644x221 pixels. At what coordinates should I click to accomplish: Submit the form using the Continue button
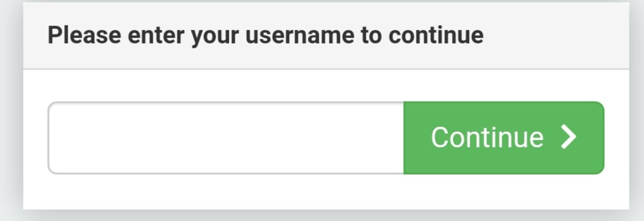pyautogui.click(x=504, y=138)
